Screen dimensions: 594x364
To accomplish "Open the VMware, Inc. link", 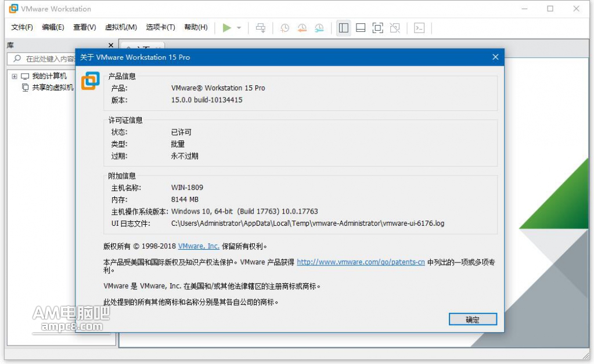I will pyautogui.click(x=199, y=246).
